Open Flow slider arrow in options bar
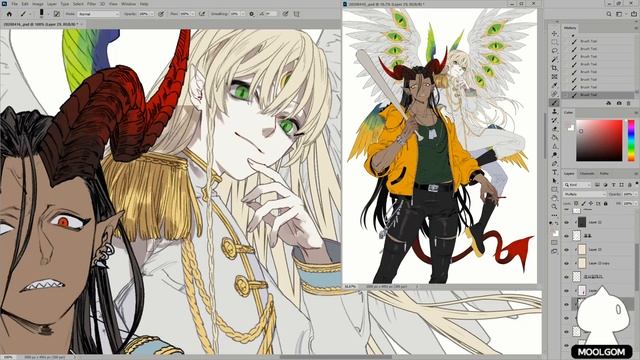This screenshot has width=640, height=360. [192, 13]
